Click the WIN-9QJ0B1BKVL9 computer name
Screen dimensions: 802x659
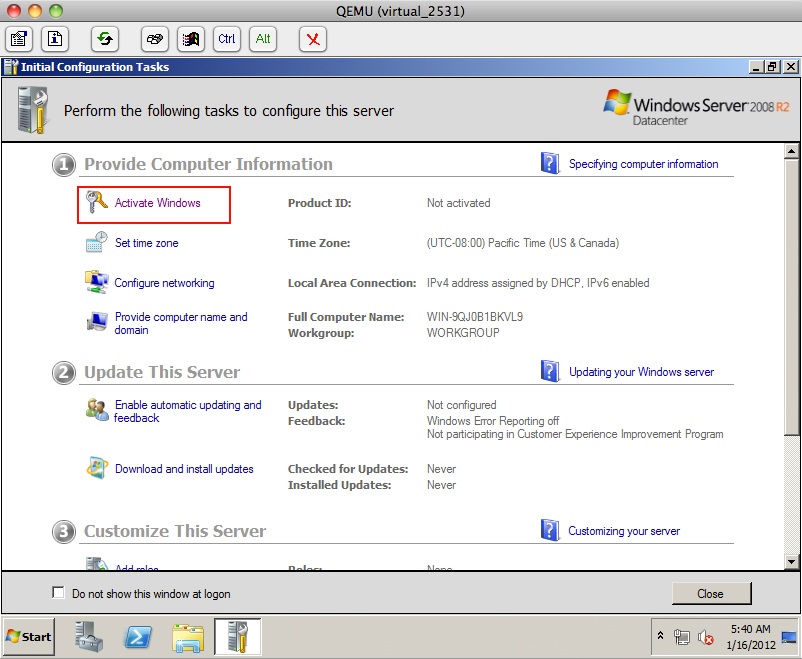pos(475,317)
